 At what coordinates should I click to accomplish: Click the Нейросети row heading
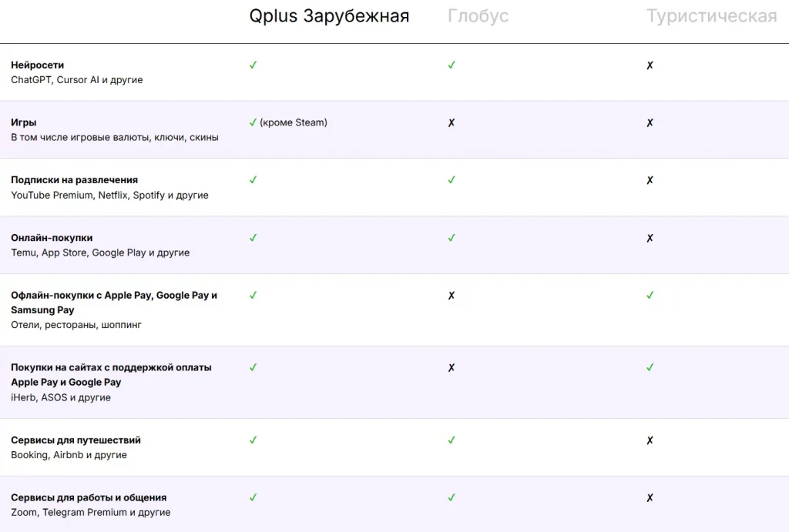[x=38, y=65]
